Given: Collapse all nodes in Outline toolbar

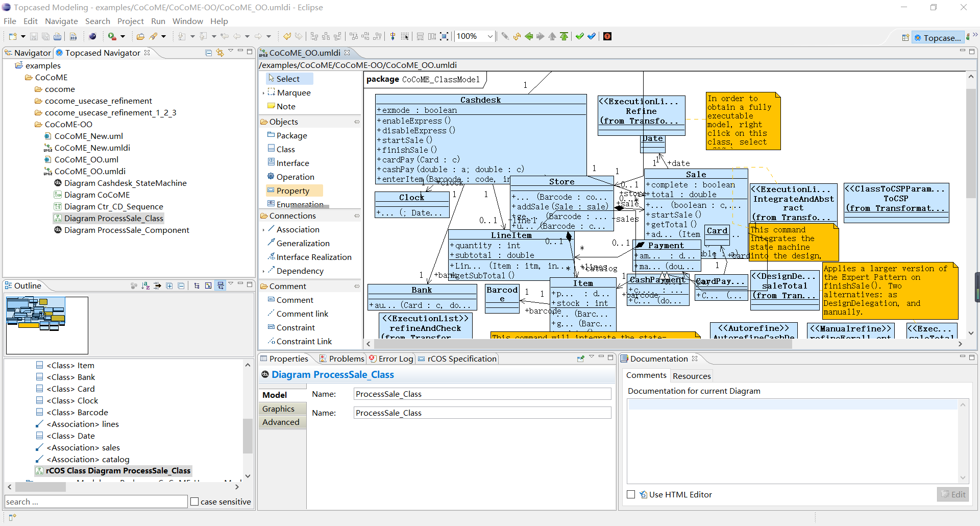Looking at the screenshot, I should pyautogui.click(x=181, y=285).
